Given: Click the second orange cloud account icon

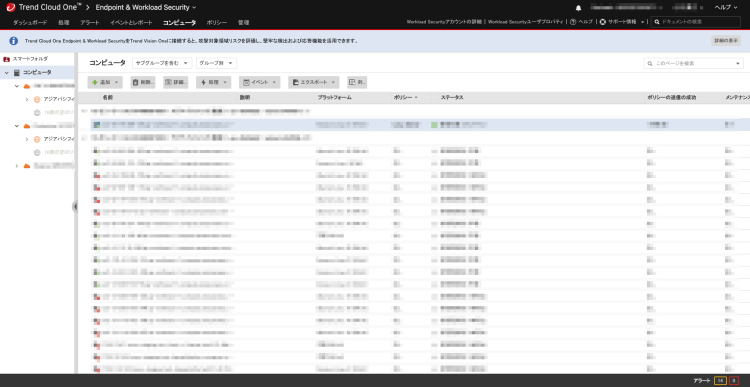Looking at the screenshot, I should click(27, 126).
